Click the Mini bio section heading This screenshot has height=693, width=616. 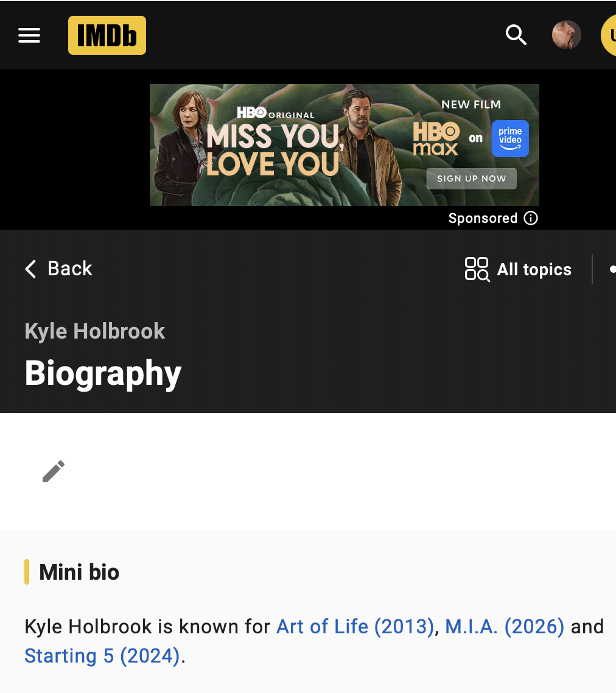point(79,572)
